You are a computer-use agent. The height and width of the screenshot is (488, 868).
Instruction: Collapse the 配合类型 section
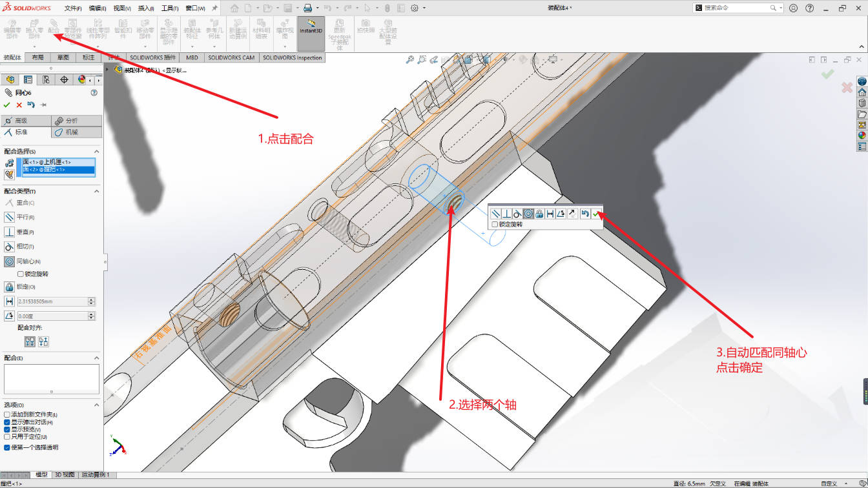point(98,191)
